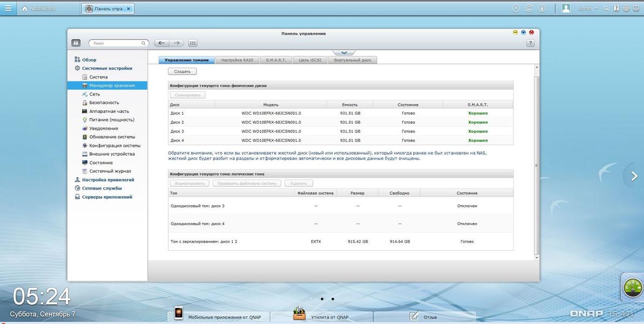This screenshot has height=324, width=644.
Task: Open the external devices sync icon
Action: point(529,8)
